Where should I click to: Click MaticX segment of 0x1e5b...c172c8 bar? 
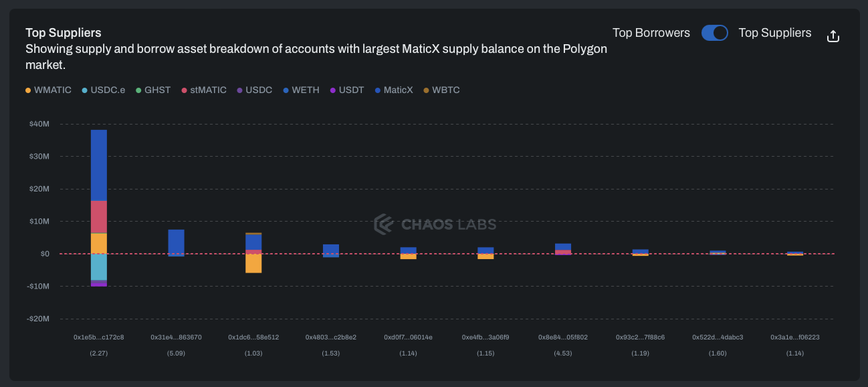99,165
